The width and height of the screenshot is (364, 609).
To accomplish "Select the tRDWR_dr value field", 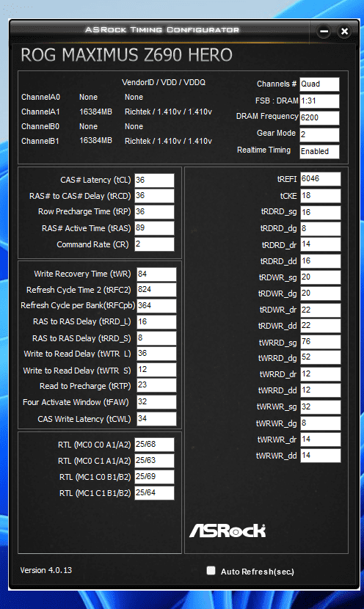I will (321, 310).
